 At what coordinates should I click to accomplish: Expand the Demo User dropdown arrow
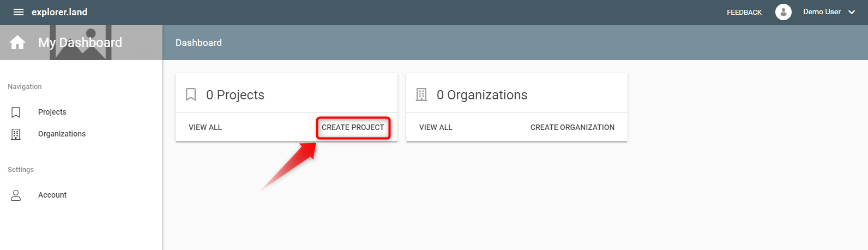click(x=852, y=12)
